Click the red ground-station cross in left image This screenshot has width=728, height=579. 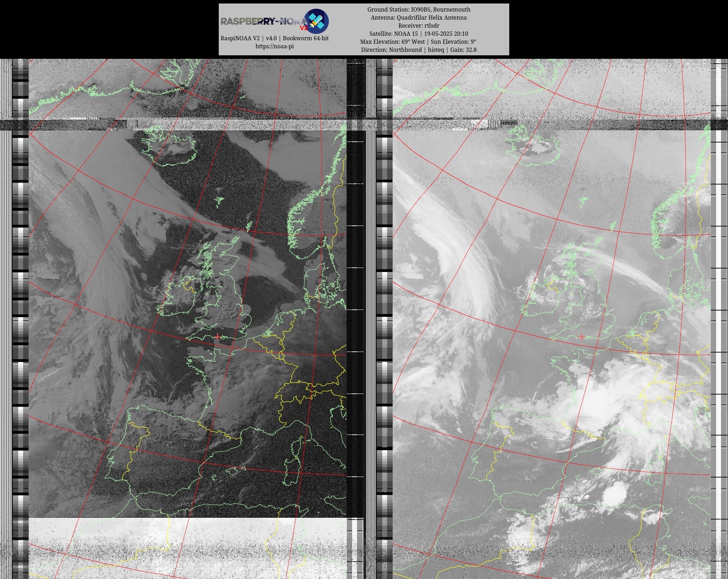(x=218, y=337)
